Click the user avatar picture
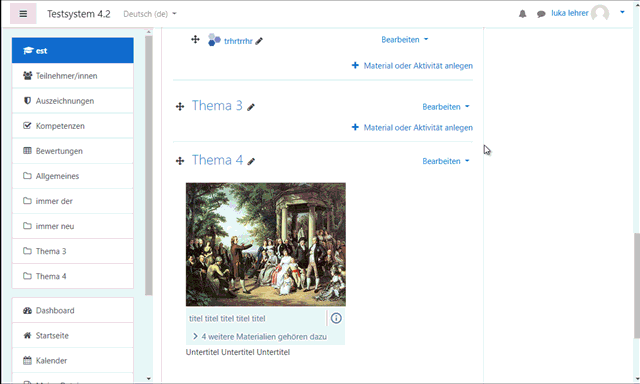The height and width of the screenshot is (384, 640). [600, 13]
